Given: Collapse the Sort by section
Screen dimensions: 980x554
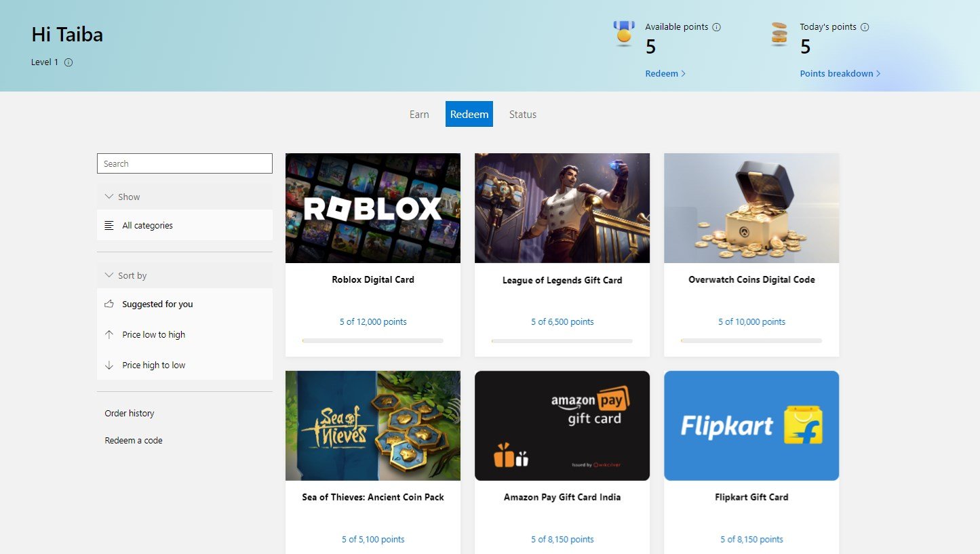Looking at the screenshot, I should point(109,275).
